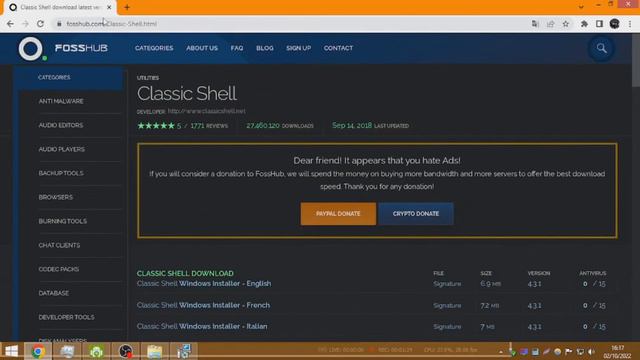Open the 1771 reviews link

click(209, 126)
